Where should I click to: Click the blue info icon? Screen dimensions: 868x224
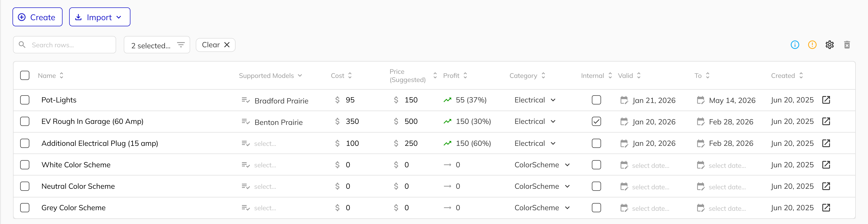[794, 45]
